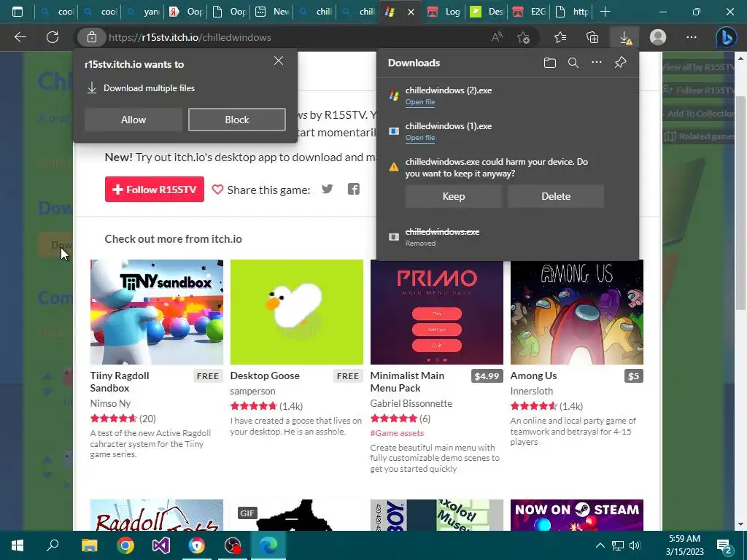Image resolution: width=747 pixels, height=560 pixels.
Task: Pin the Downloads panel
Action: pyautogui.click(x=620, y=63)
